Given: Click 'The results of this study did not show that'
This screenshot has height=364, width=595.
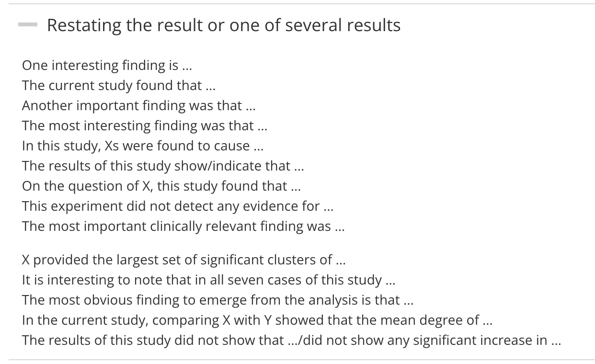Looking at the screenshot, I should 152,340.
